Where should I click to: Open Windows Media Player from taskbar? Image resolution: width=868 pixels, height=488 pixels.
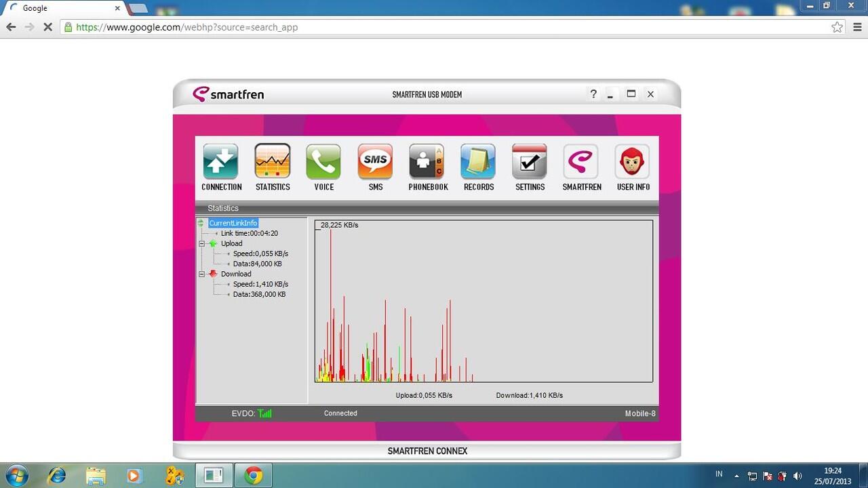[134, 476]
